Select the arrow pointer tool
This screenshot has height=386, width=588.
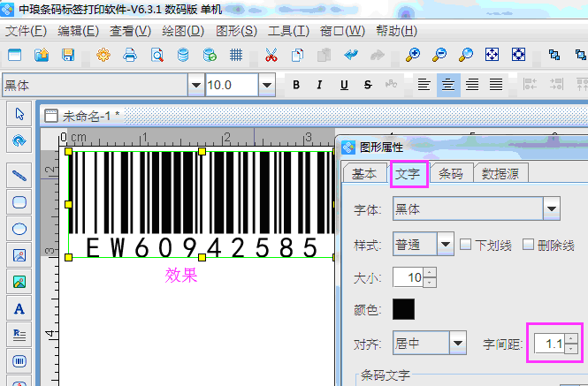pos(19,114)
